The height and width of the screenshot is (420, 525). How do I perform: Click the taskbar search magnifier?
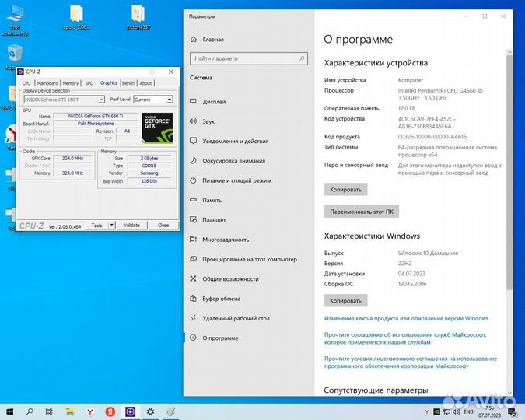30,411
